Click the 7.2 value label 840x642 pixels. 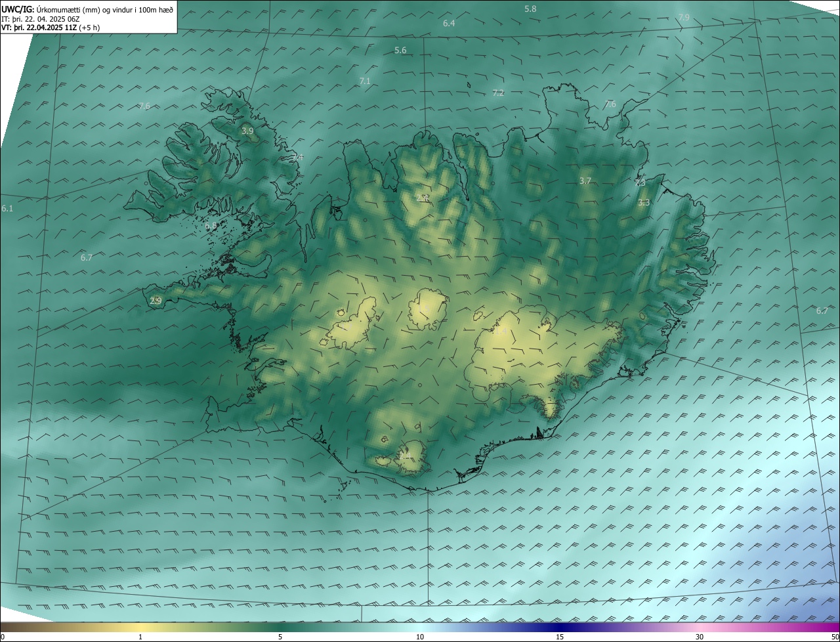pyautogui.click(x=498, y=93)
